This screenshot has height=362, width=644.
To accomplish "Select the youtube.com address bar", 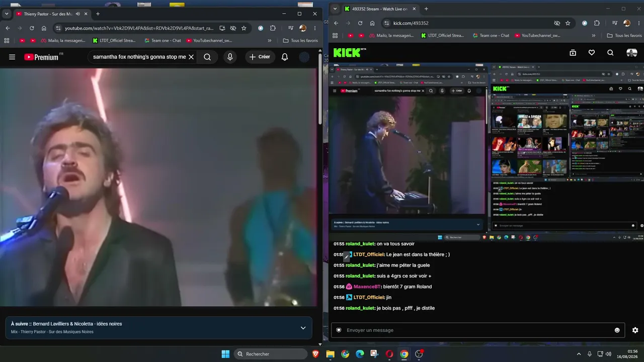I will click(139, 28).
